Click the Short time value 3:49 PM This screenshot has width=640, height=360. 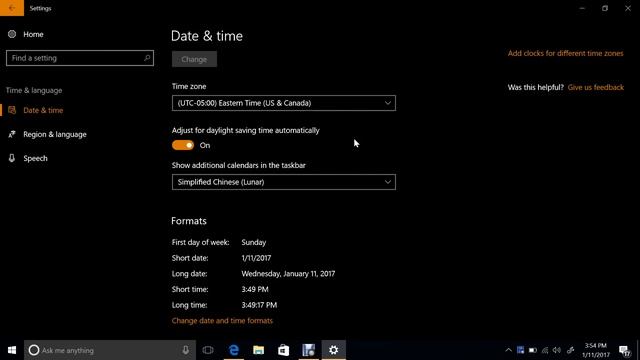click(255, 289)
